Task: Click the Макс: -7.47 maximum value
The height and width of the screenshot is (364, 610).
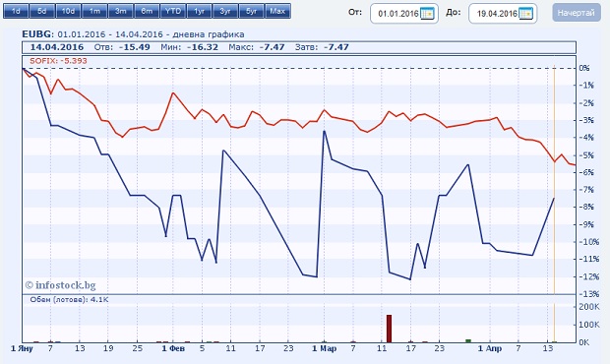Action: (x=257, y=47)
